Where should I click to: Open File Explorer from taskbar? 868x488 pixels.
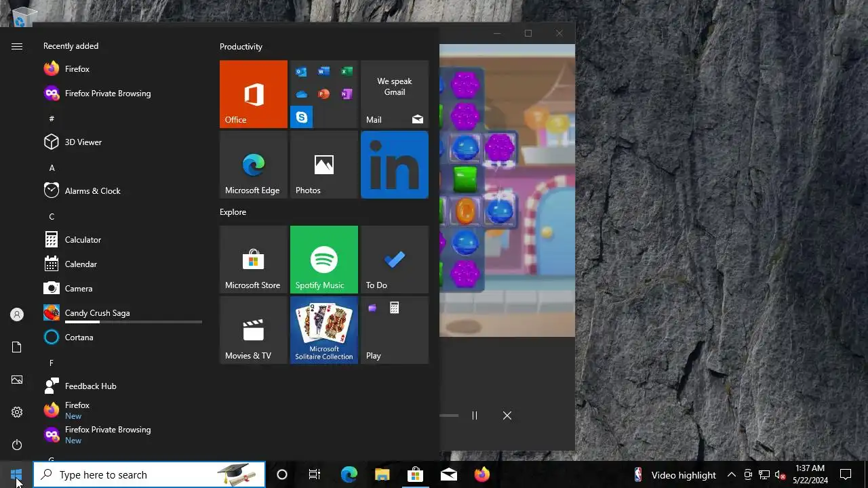[x=382, y=474]
